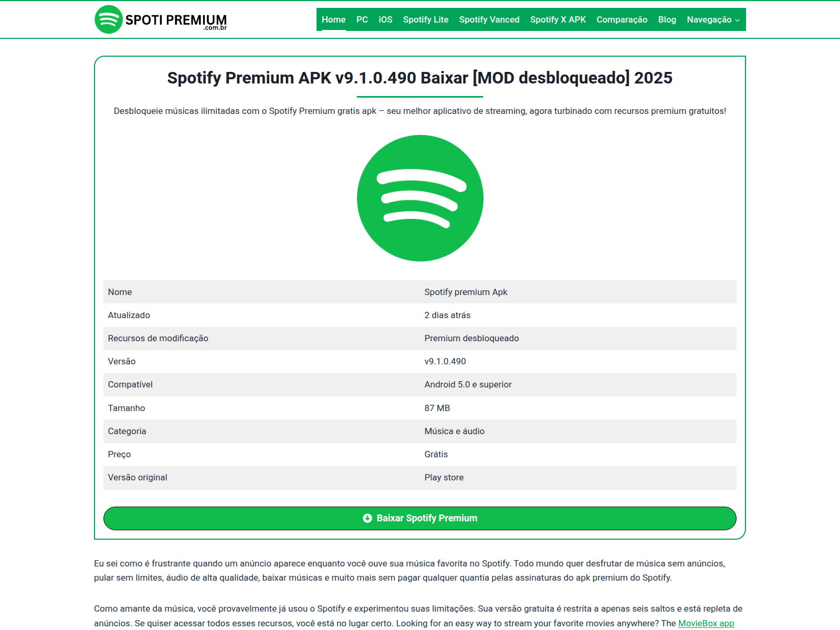Go to the iOS page
840x630 pixels.
click(x=385, y=19)
